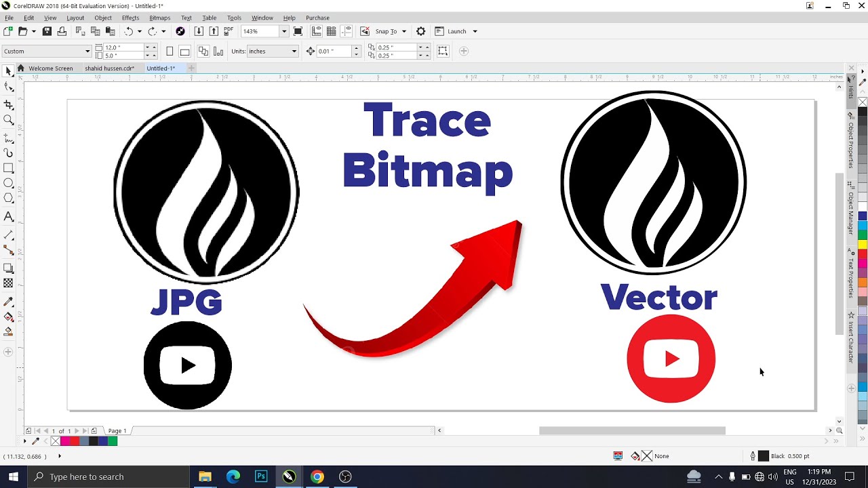Click the green swatch in document palette

pos(113,441)
